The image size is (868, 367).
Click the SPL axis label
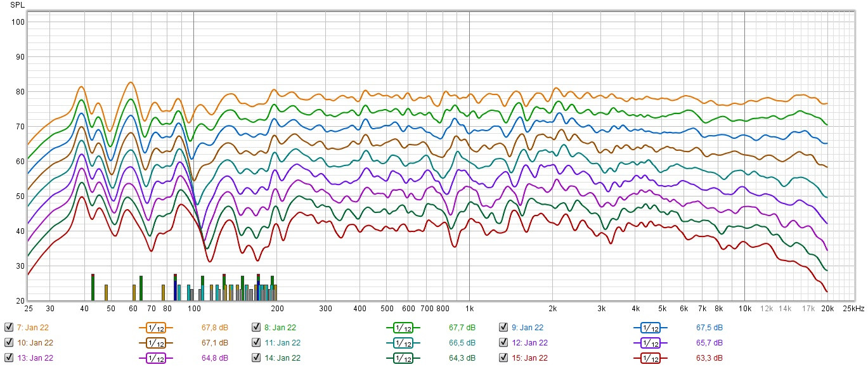pyautogui.click(x=17, y=4)
